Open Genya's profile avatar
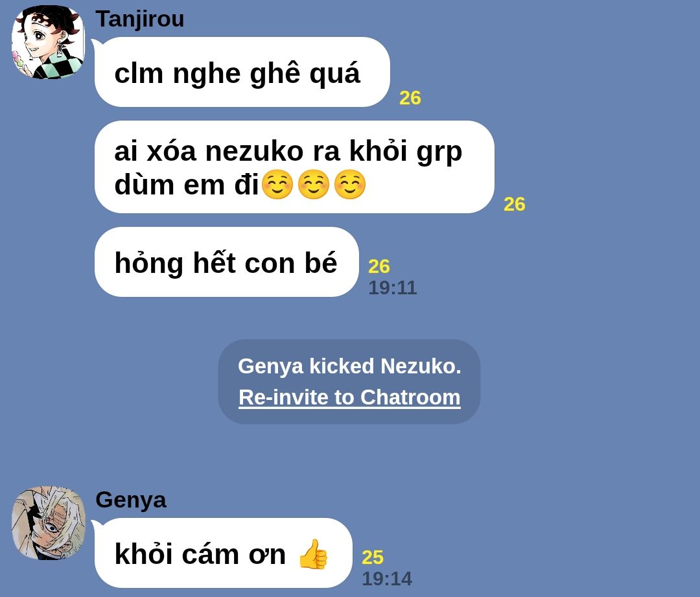 (48, 523)
